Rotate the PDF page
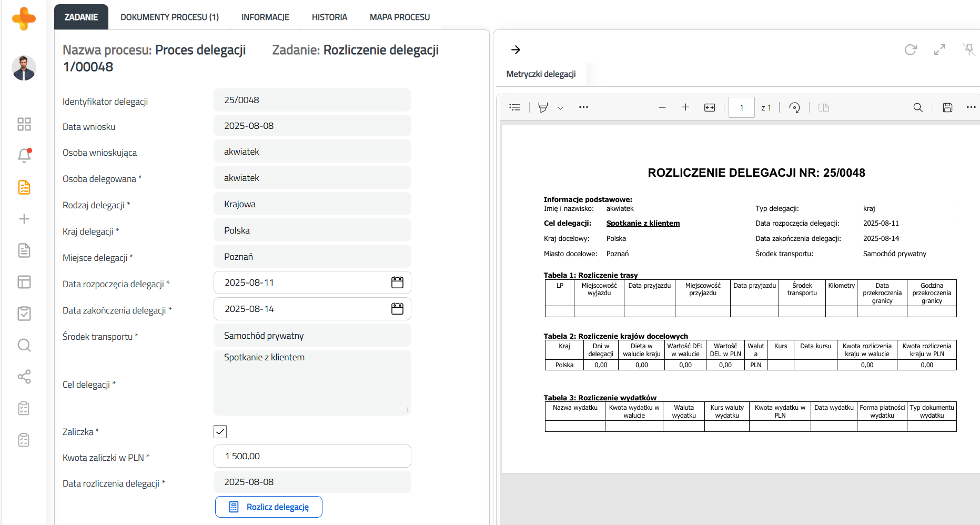The width and height of the screenshot is (980, 525). 795,107
